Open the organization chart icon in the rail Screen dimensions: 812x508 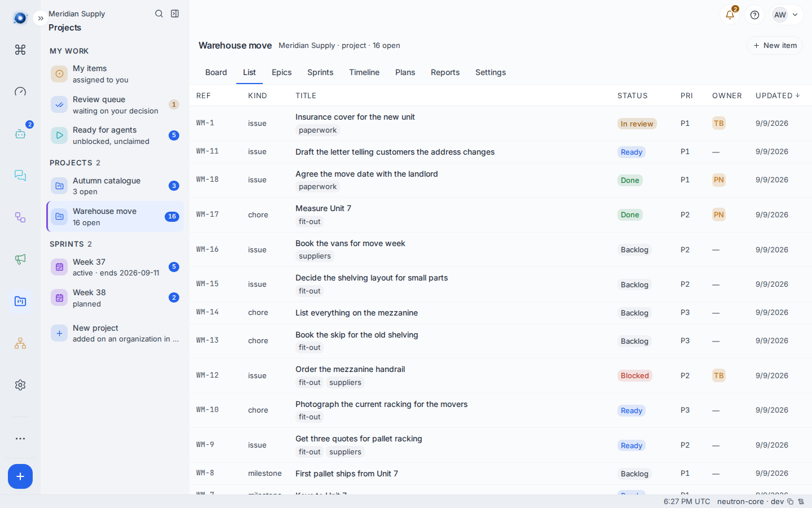(x=20, y=343)
